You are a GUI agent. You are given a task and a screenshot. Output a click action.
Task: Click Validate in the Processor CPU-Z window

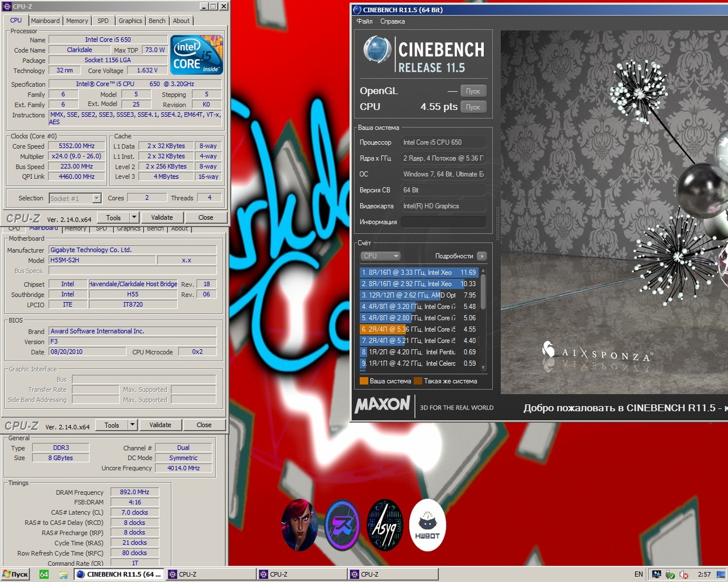(162, 218)
